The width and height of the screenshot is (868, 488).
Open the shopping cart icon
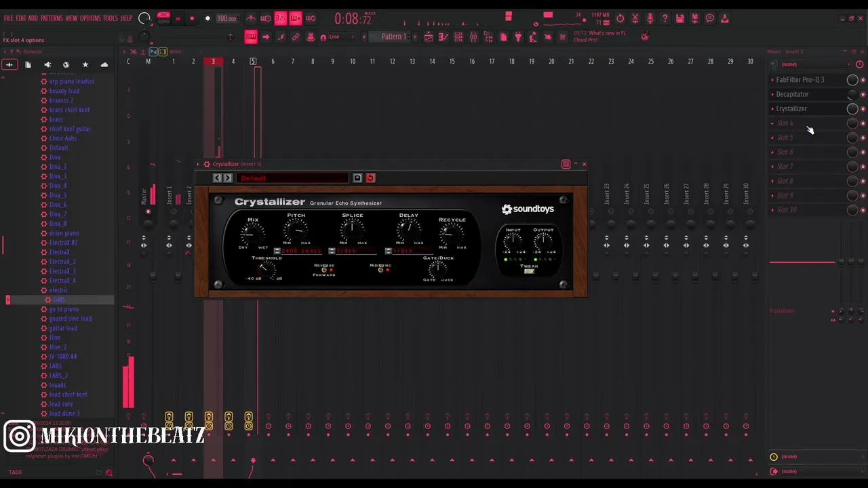(562, 37)
